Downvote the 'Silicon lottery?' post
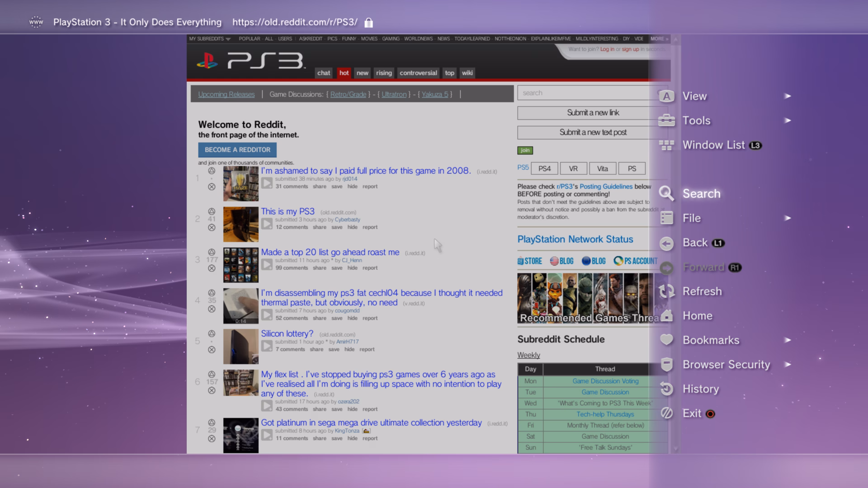868x488 pixels. coord(212,350)
